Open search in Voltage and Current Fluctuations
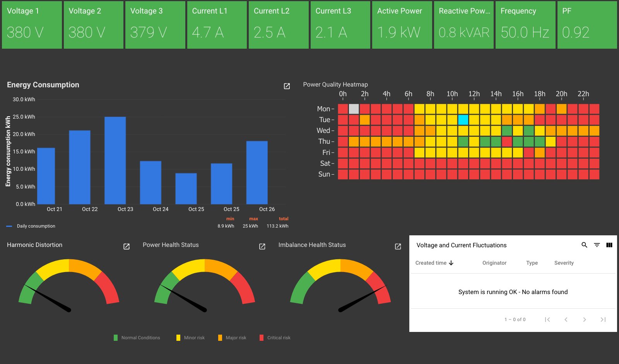Screen dimensions: 619x364 (x=585, y=245)
